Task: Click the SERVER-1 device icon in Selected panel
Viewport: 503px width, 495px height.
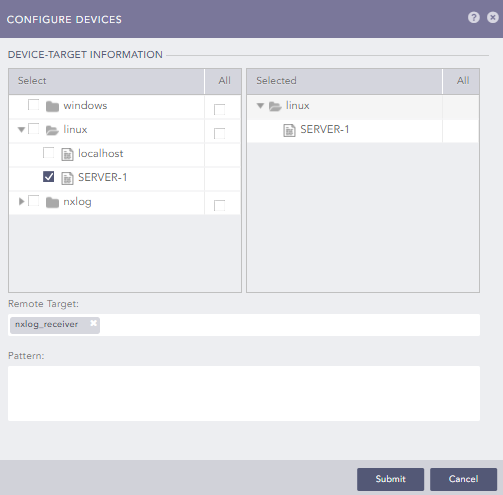Action: pyautogui.click(x=289, y=130)
